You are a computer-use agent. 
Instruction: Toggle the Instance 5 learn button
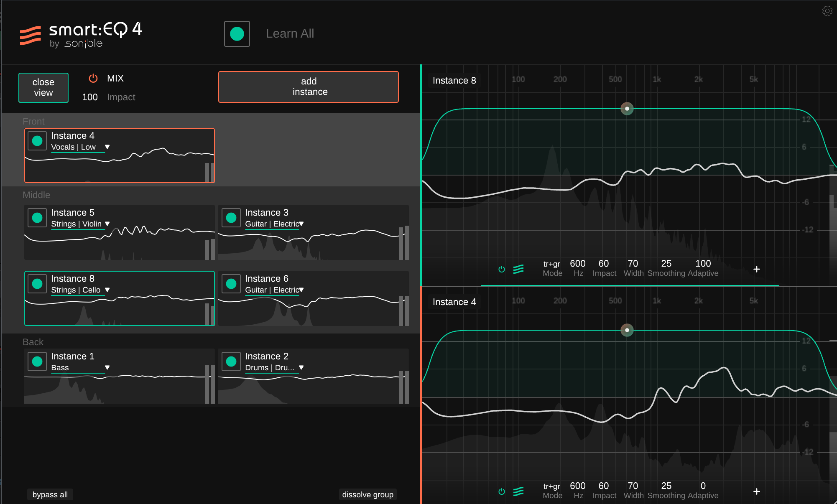pos(37,218)
